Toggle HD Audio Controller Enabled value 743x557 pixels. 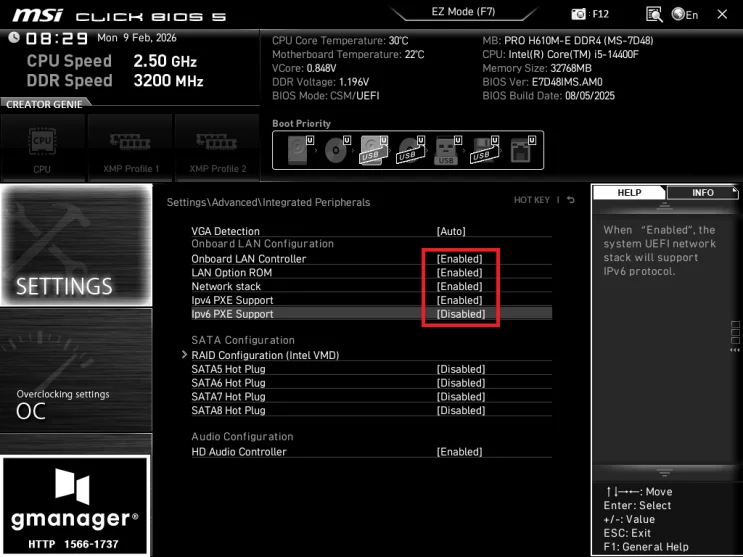(459, 452)
